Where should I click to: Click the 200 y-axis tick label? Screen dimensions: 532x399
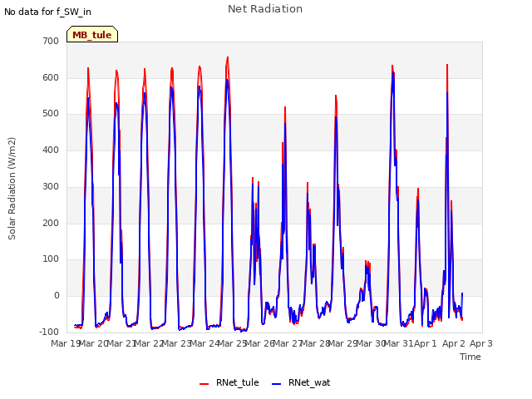coord(51,223)
